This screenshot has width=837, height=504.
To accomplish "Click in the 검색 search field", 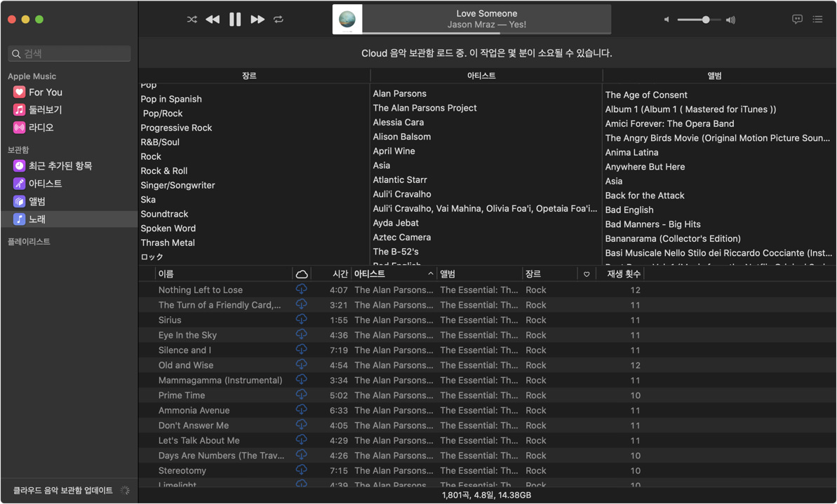I will [69, 53].
